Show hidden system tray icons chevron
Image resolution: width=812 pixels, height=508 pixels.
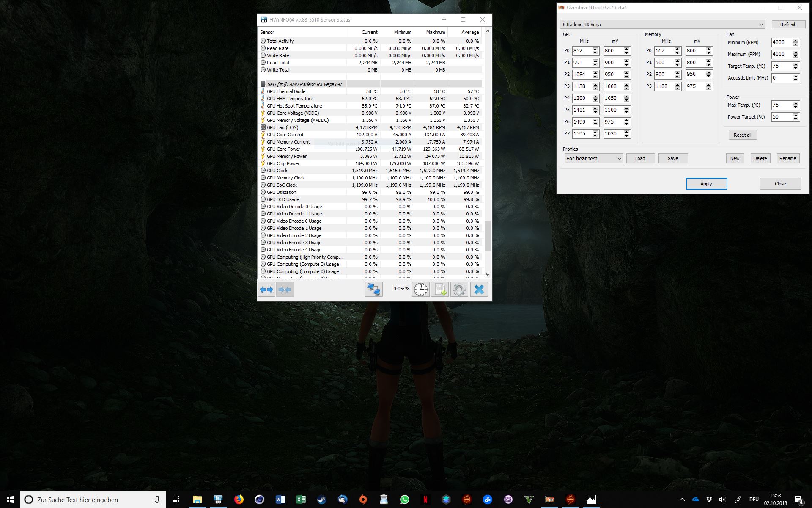(682, 500)
